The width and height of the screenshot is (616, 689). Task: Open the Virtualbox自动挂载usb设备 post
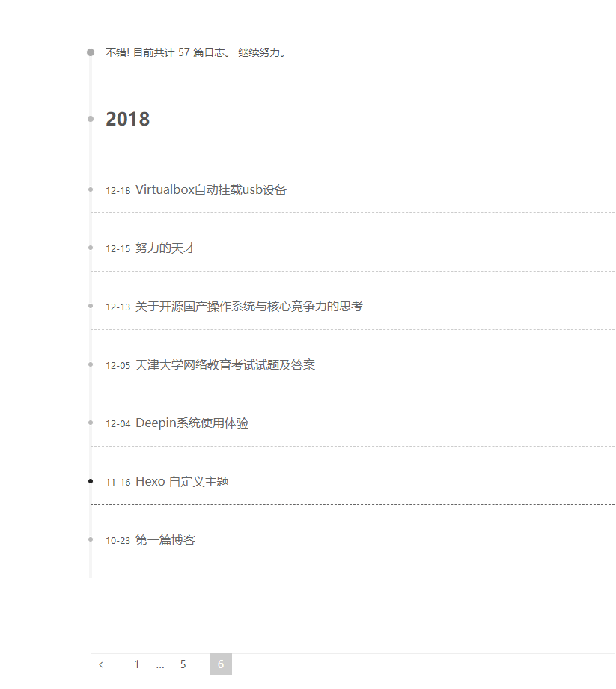[211, 190]
